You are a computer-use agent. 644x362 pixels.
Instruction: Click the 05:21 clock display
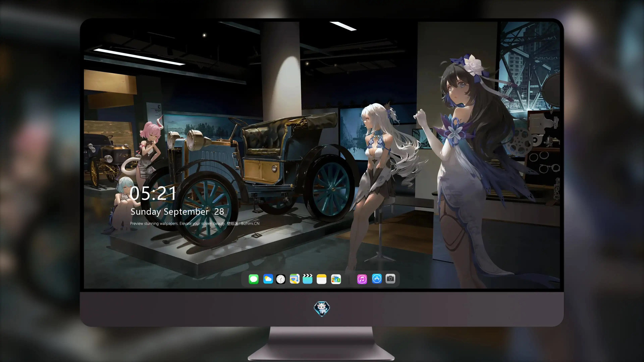click(153, 193)
